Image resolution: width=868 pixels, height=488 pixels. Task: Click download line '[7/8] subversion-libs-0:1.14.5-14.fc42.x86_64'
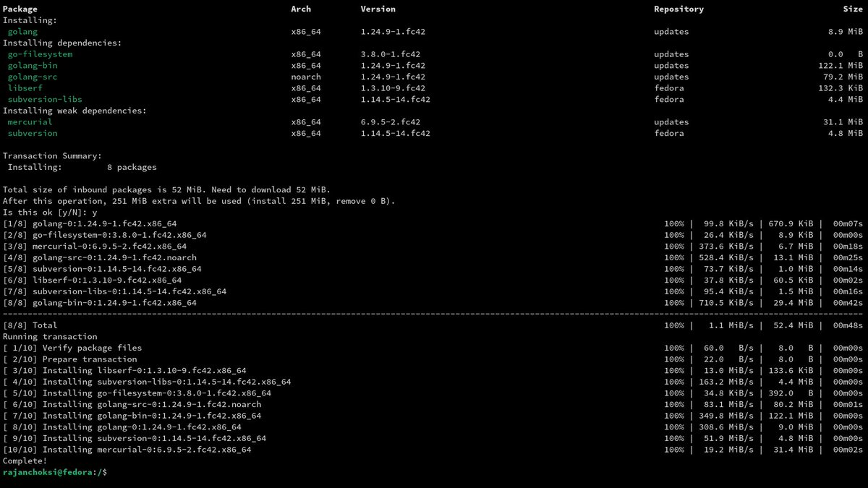pyautogui.click(x=114, y=291)
